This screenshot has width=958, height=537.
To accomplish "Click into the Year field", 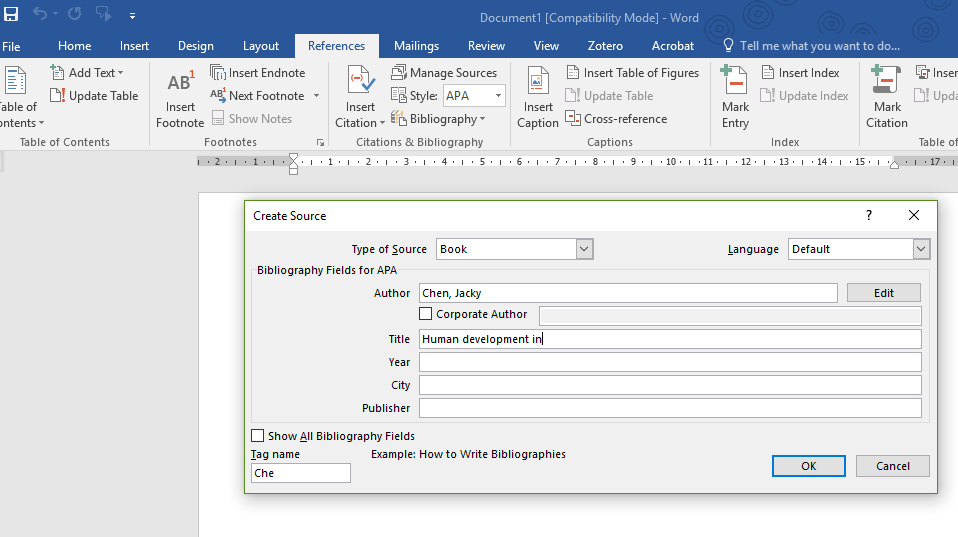I will [x=669, y=362].
